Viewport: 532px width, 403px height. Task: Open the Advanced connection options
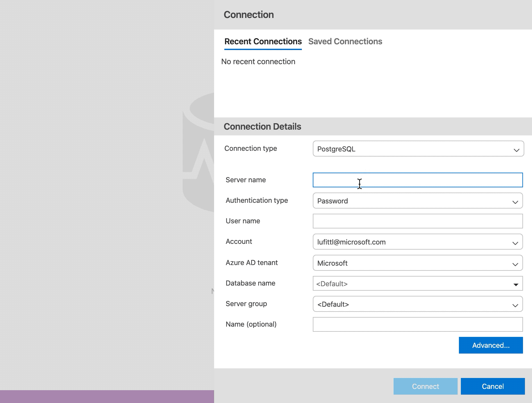click(x=491, y=345)
